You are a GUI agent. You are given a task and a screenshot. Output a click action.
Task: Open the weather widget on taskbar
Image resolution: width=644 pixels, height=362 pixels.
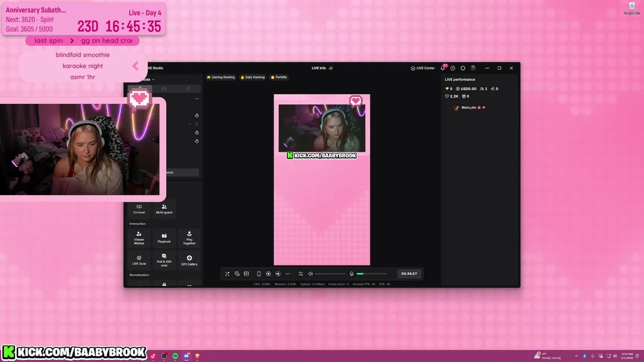[548, 356]
